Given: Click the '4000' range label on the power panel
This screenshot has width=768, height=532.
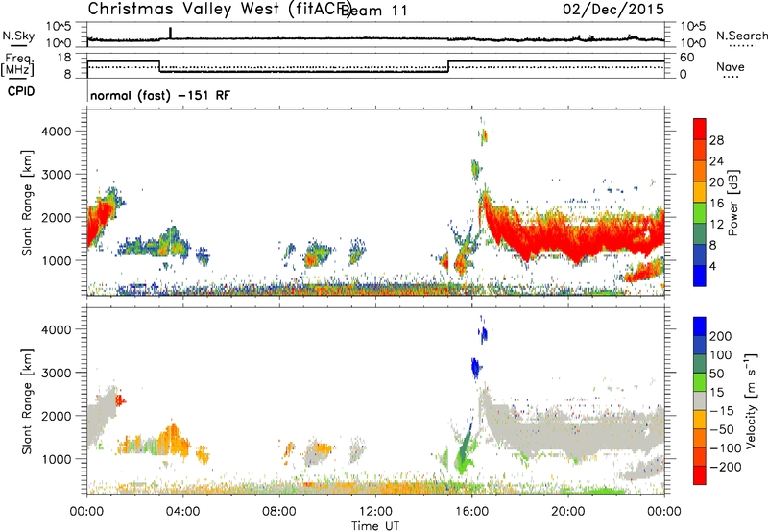Looking at the screenshot, I should click(57, 132).
